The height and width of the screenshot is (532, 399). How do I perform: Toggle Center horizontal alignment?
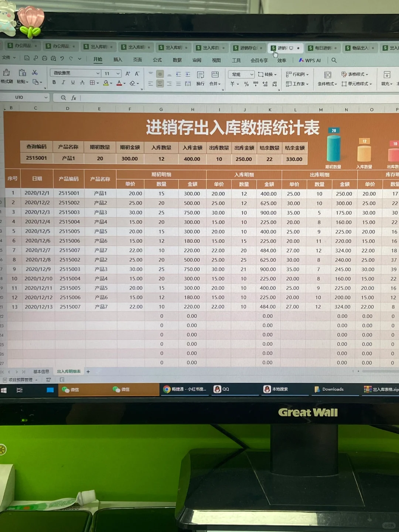tap(160, 83)
